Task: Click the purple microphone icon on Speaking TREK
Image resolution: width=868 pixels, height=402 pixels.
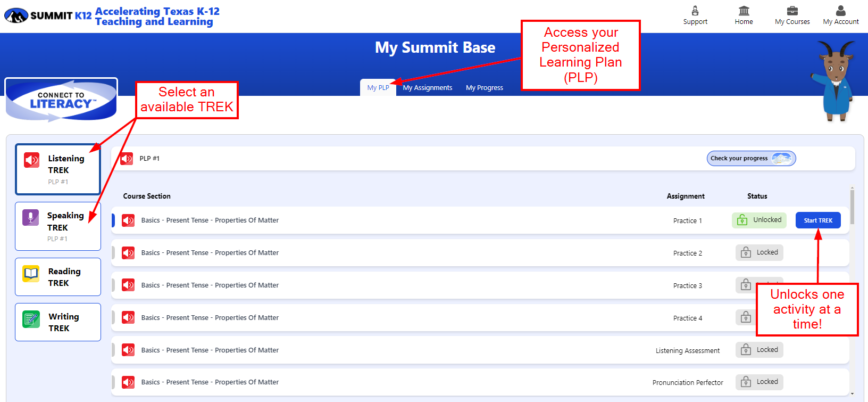Action: 30,217
